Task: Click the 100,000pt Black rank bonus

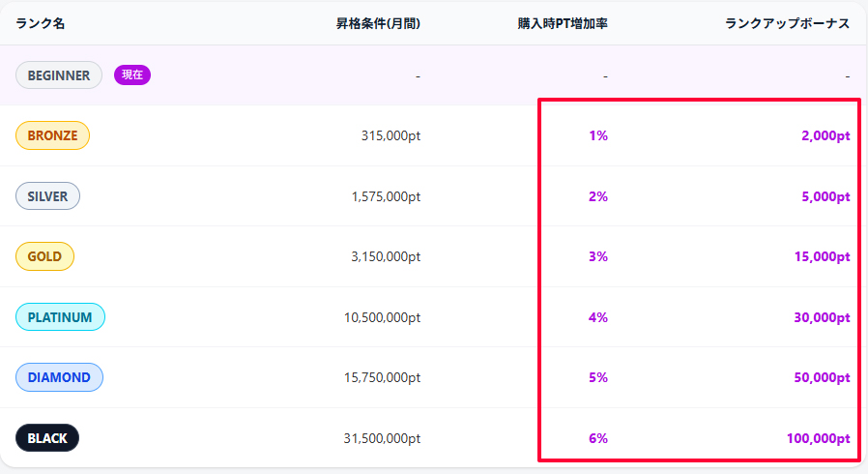Action: pos(818,438)
